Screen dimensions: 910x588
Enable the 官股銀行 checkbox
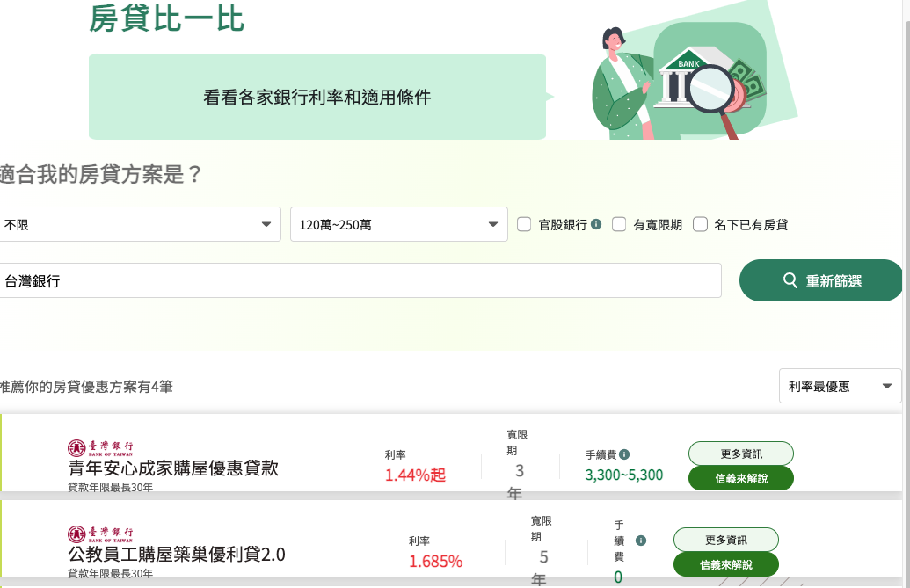coord(523,224)
